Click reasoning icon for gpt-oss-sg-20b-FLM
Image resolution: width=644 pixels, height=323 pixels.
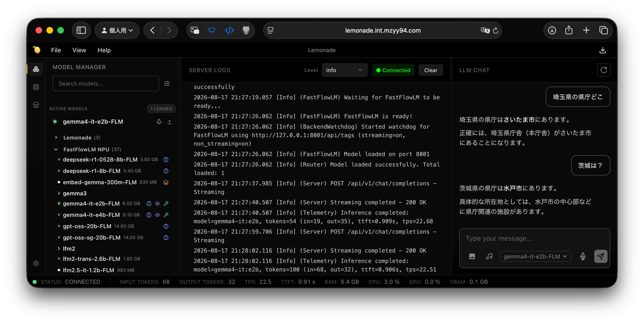click(x=166, y=237)
